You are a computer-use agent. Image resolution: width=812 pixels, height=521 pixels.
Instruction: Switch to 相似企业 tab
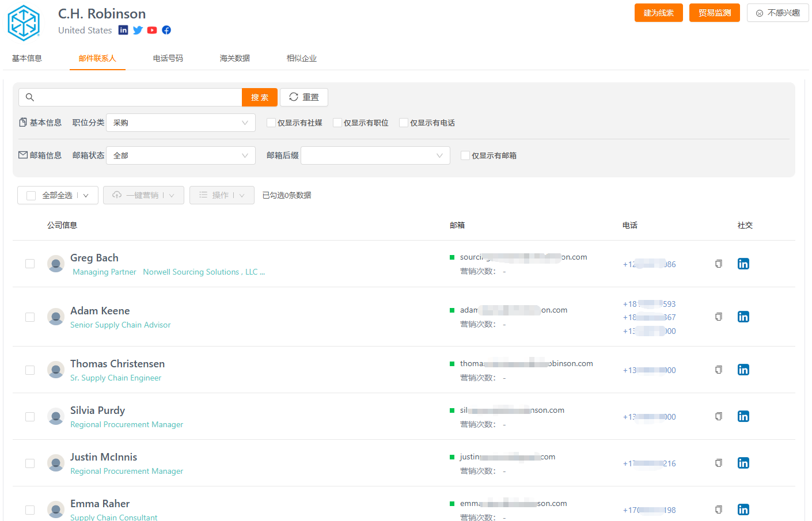pyautogui.click(x=302, y=58)
